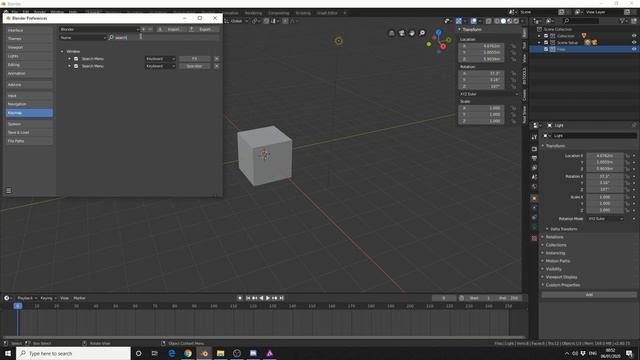This screenshot has height=360, width=640.
Task: Open Task View on taskbar
Action: pos(155,353)
